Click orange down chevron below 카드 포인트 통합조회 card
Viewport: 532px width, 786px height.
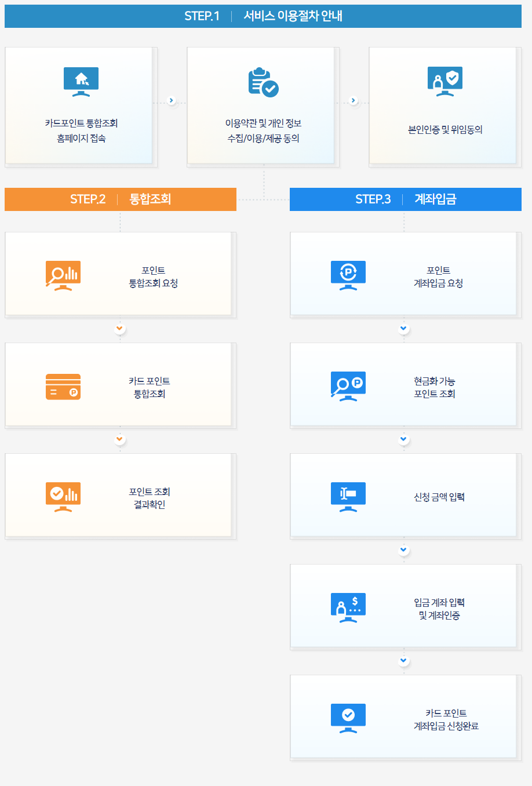click(120, 439)
